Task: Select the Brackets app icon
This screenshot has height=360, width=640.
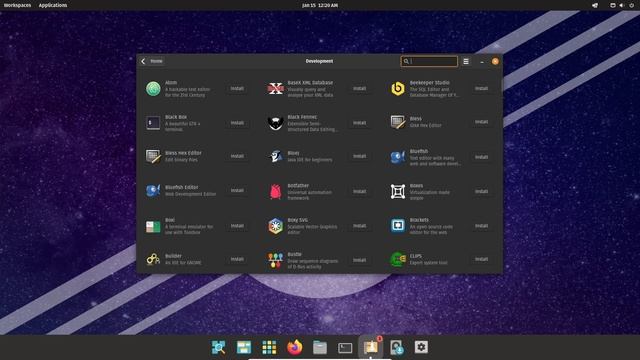Action: pyautogui.click(x=398, y=225)
